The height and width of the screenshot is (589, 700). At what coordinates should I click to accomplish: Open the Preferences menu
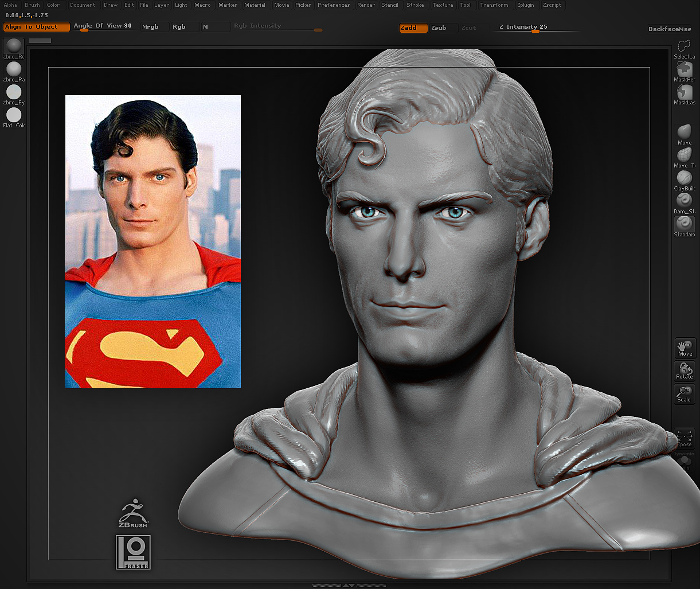334,5
